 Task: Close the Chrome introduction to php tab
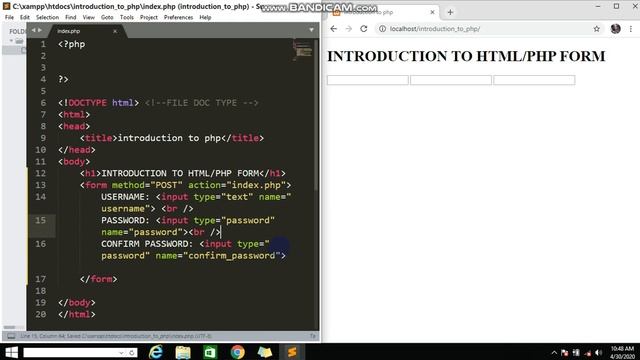tap(432, 12)
